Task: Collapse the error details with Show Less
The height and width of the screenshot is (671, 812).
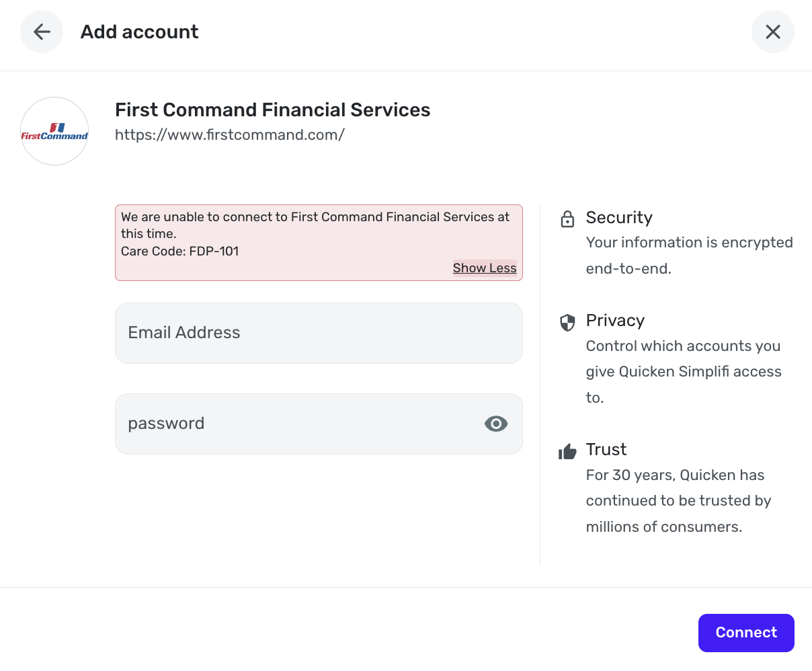Action: click(484, 268)
